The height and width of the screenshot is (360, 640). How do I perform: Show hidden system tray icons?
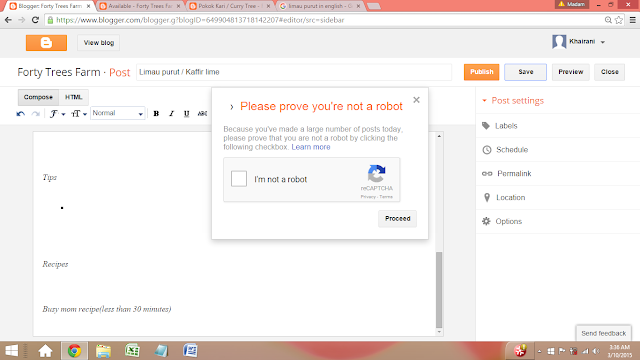539,351
